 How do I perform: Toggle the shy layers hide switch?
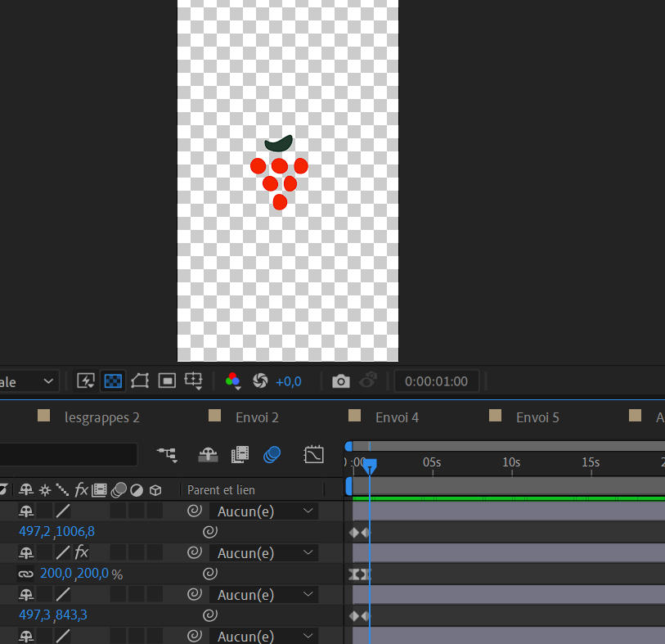tap(209, 454)
